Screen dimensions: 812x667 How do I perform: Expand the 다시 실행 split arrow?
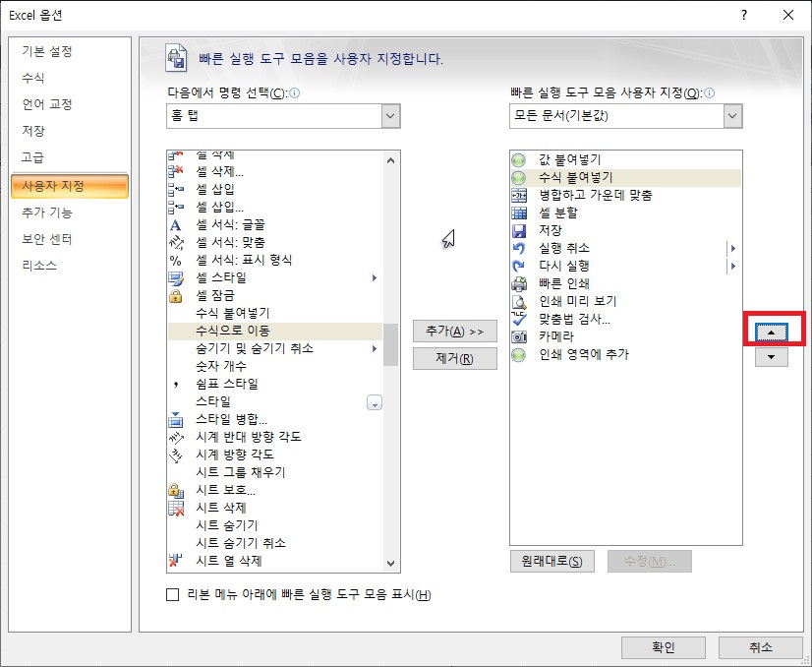733,266
